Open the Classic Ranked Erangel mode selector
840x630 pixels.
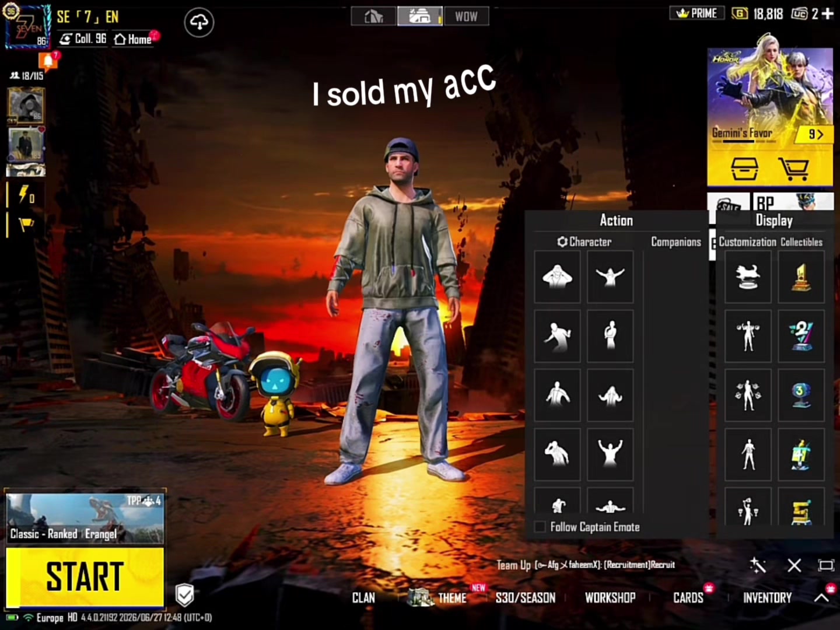pyautogui.click(x=85, y=518)
